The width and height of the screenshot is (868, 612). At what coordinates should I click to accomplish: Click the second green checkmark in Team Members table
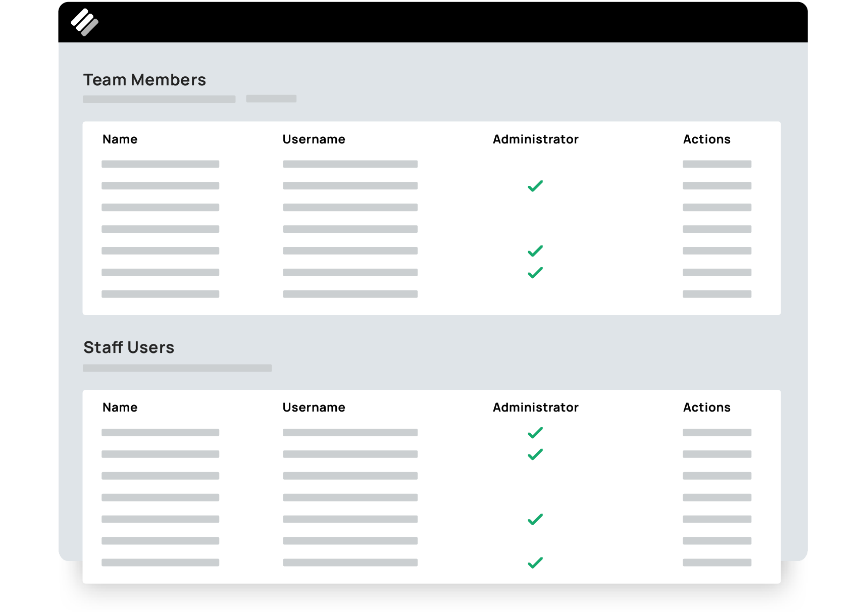click(x=535, y=251)
